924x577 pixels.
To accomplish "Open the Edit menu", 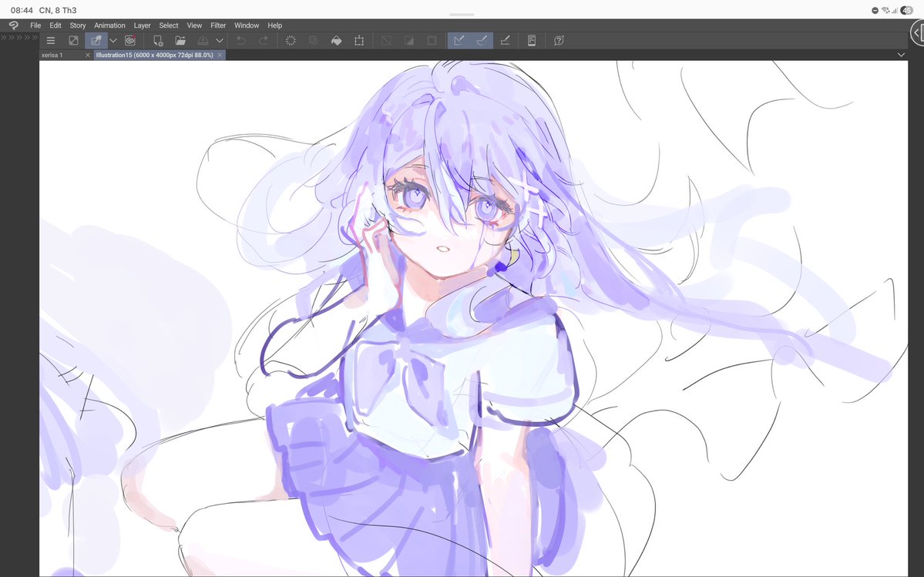I will [55, 25].
